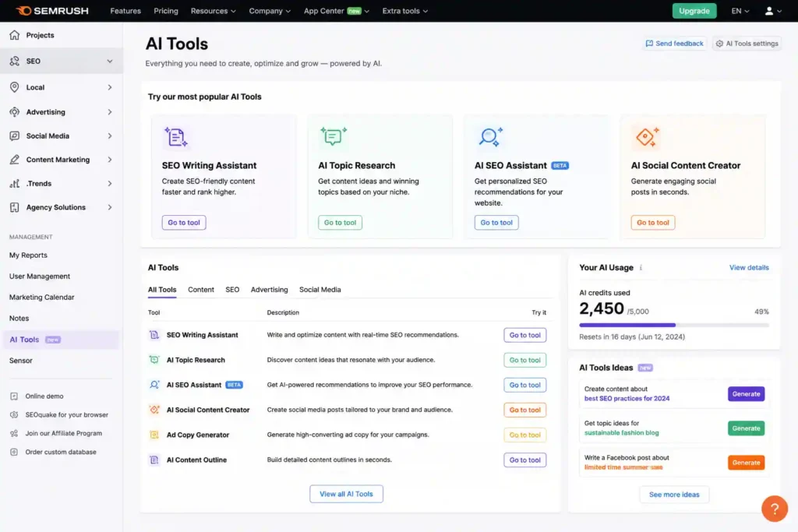Click the Online demo icon
Viewport: 798px width, 532px height.
[x=14, y=396]
